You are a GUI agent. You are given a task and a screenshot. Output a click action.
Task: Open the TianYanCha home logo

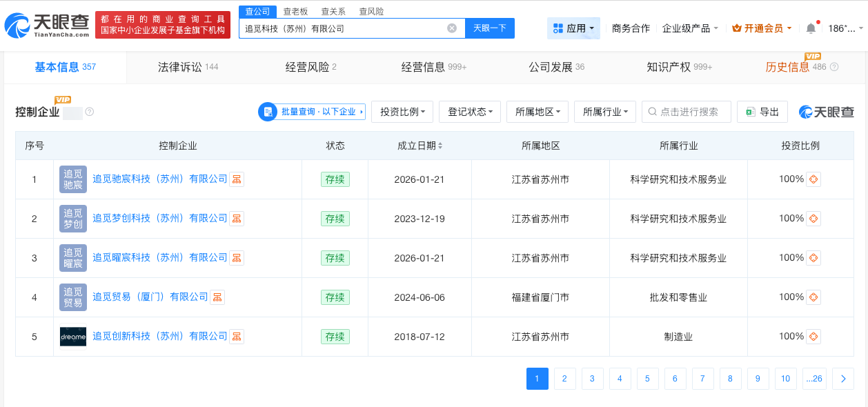47,26
